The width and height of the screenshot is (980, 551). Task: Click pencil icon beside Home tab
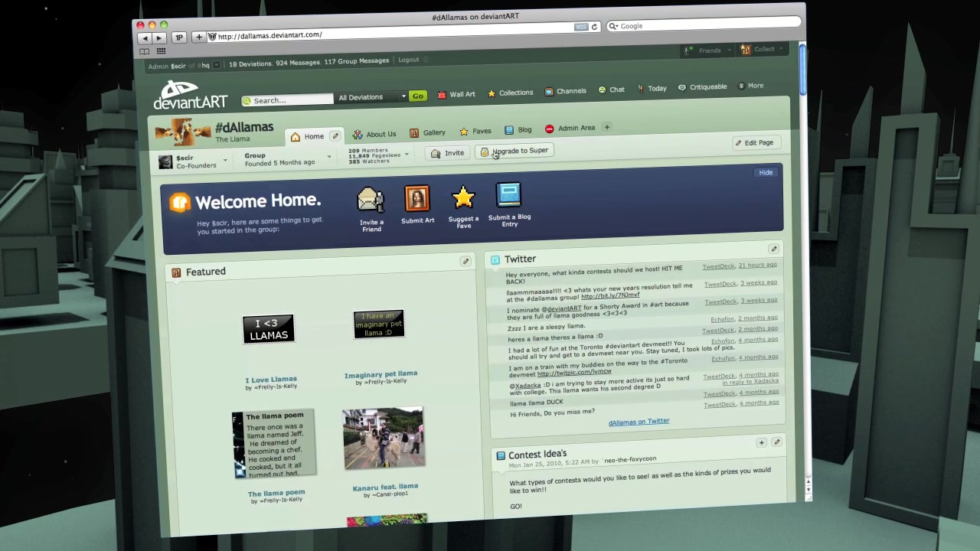(335, 136)
